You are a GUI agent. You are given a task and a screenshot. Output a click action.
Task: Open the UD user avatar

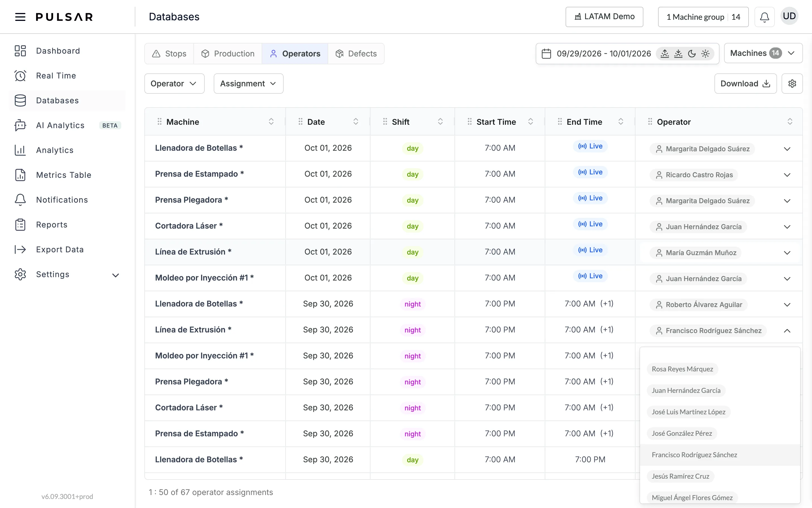tap(789, 16)
